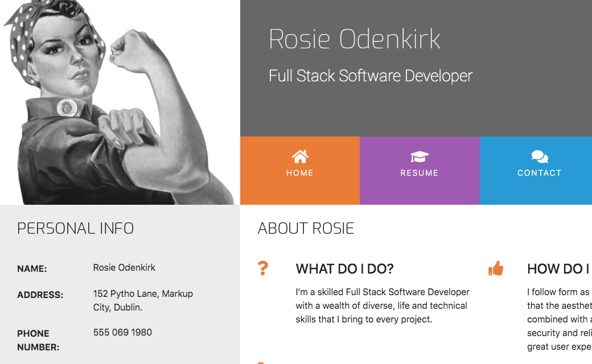
Task: Open the HOME navigation tab
Action: [x=300, y=171]
